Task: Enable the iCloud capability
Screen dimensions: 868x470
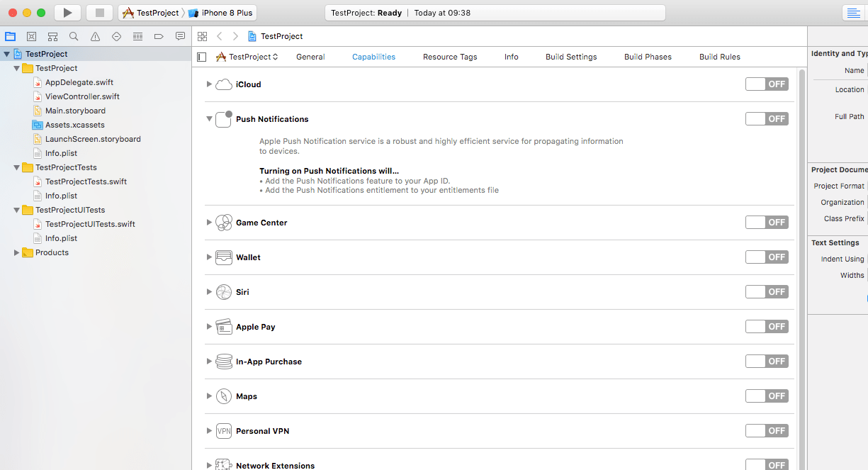Action: pos(767,84)
